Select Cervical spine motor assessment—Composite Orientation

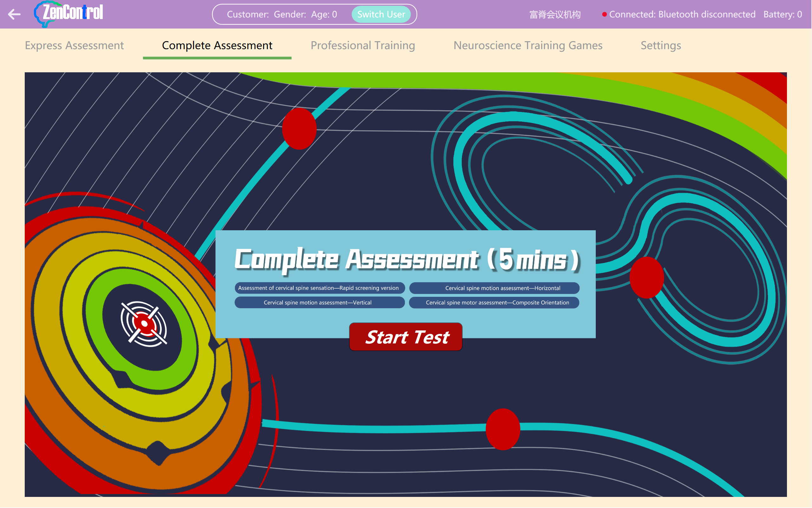coord(494,303)
